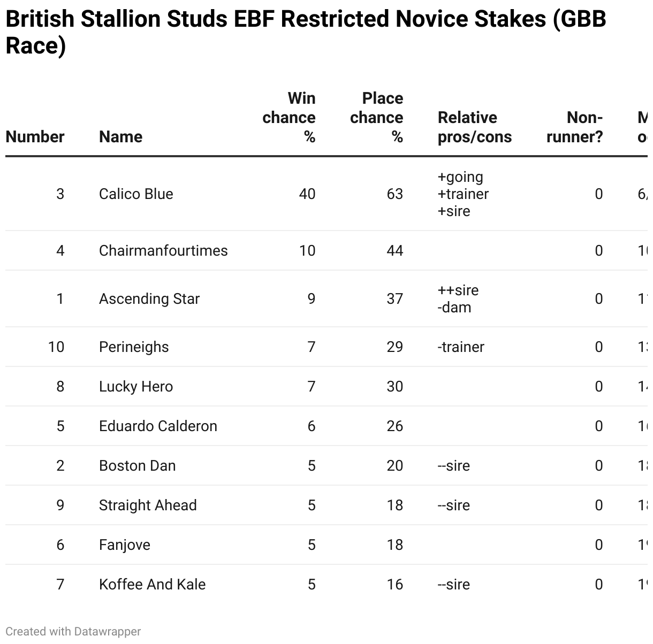Select the -trainer note for Perineighs
This screenshot has height=644, width=653.
[x=461, y=347]
